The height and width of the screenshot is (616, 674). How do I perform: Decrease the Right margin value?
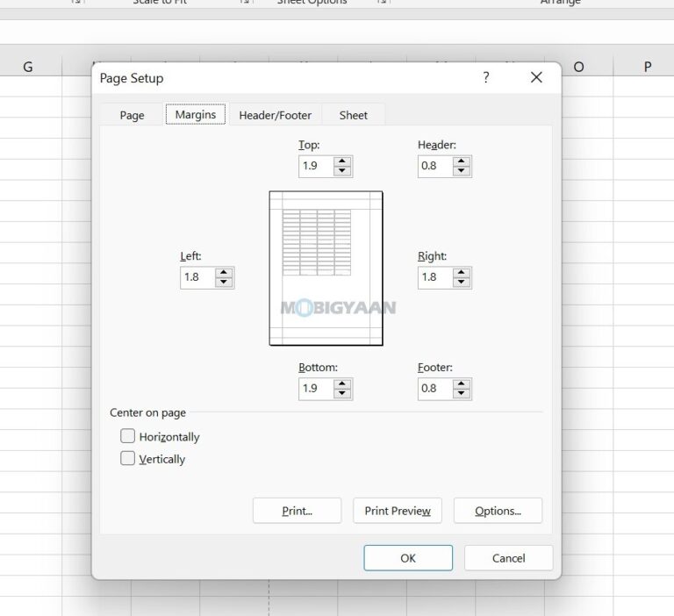point(462,282)
